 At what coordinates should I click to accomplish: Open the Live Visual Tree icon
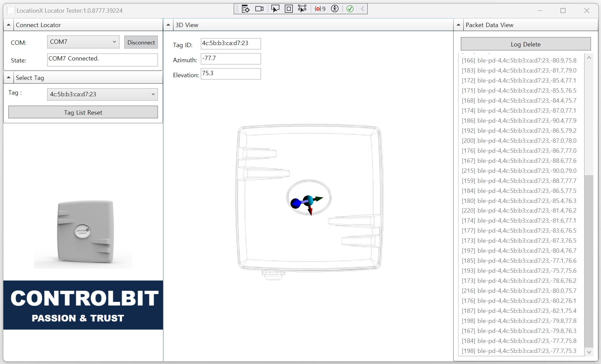[246, 9]
